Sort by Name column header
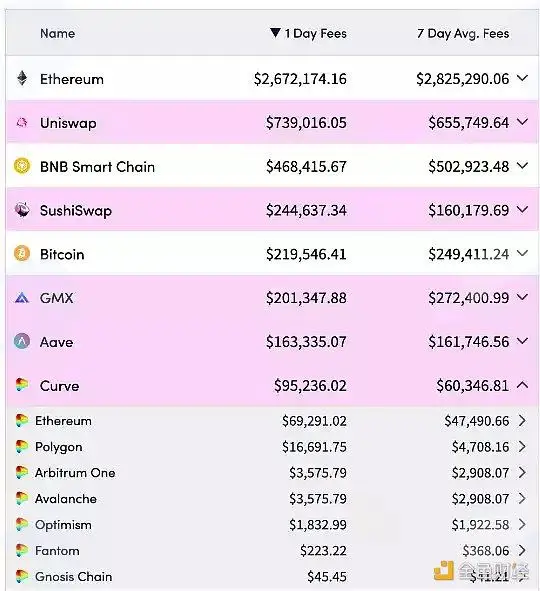The image size is (540, 591). tap(58, 34)
